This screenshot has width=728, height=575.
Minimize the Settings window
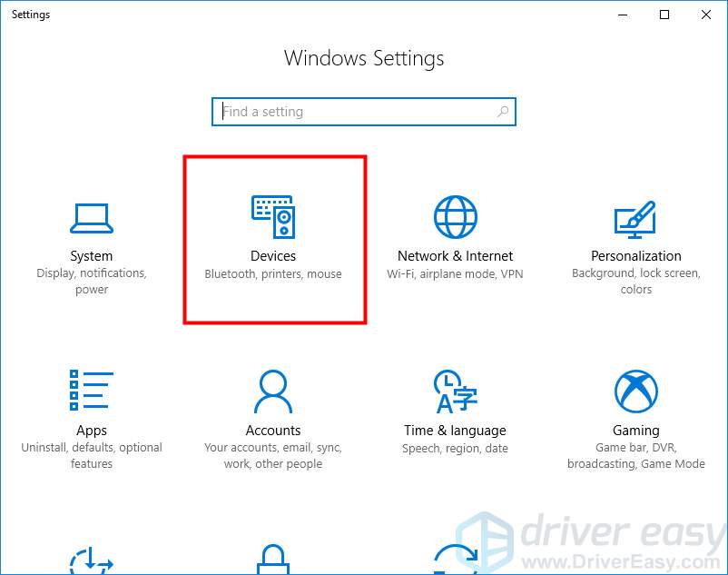pos(623,15)
